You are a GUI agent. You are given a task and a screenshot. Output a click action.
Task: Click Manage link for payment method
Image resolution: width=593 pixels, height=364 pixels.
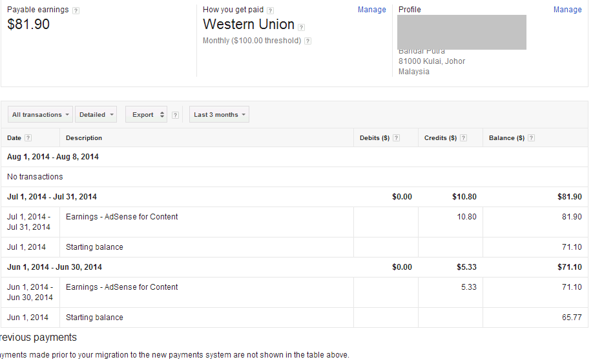pyautogui.click(x=371, y=10)
